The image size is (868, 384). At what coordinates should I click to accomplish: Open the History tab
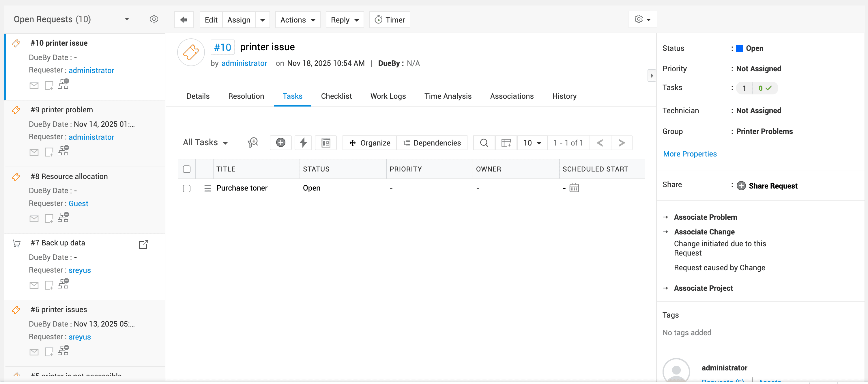click(564, 96)
